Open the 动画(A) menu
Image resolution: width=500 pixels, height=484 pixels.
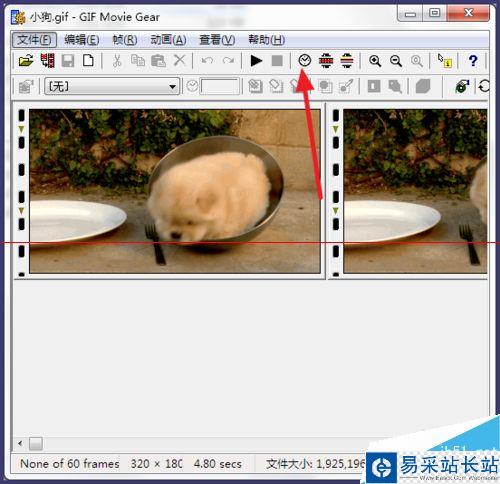(168, 40)
